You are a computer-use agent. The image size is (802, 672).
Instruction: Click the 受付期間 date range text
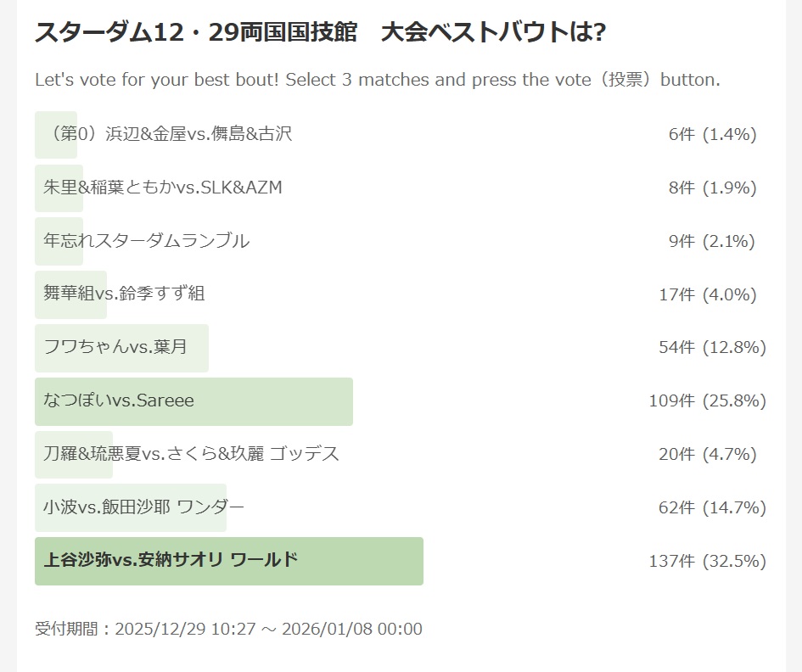point(228,629)
